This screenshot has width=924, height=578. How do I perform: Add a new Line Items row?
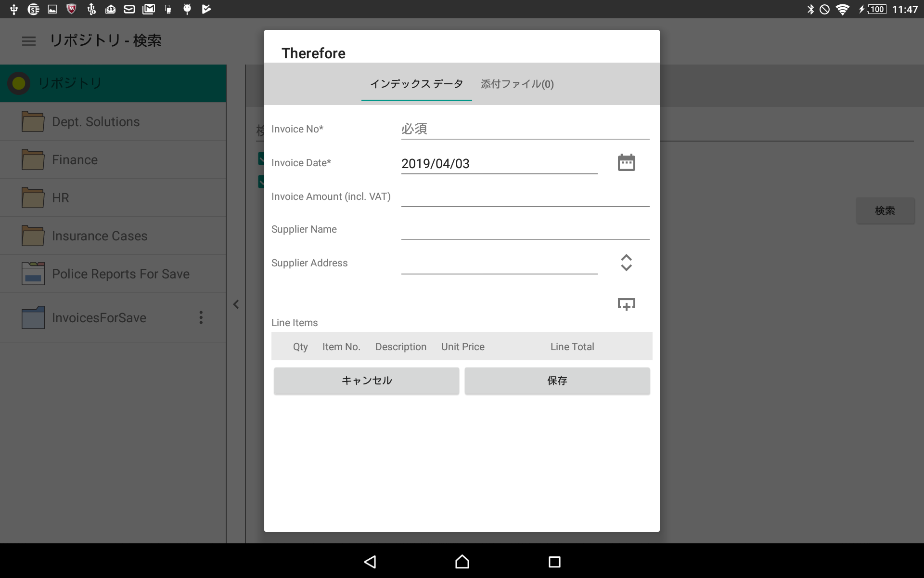click(x=626, y=304)
